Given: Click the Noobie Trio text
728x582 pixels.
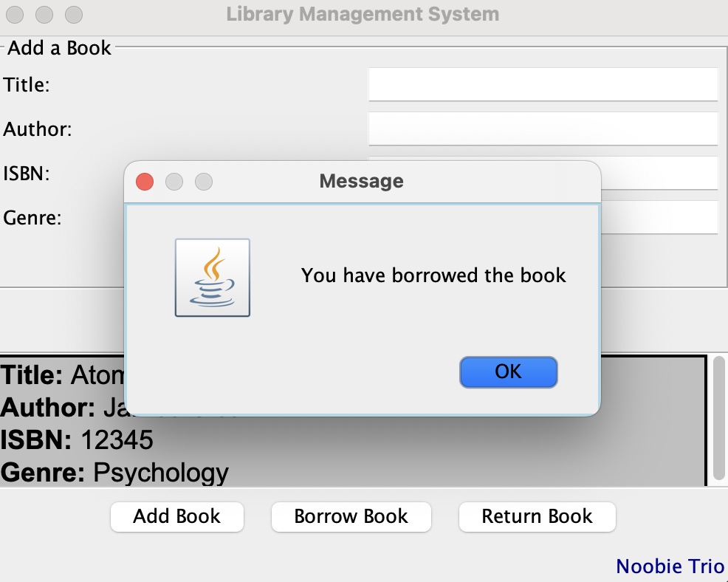Looking at the screenshot, I should pos(670,566).
